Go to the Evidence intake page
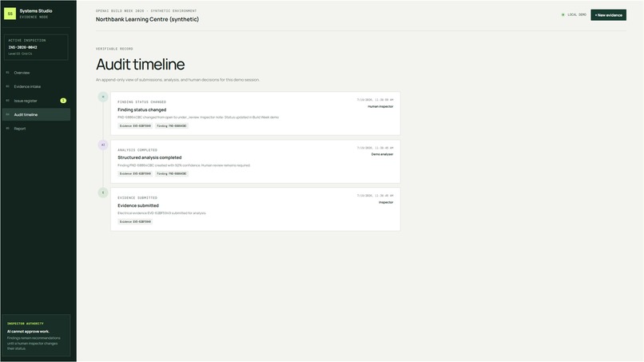644x362 pixels. click(x=36, y=86)
